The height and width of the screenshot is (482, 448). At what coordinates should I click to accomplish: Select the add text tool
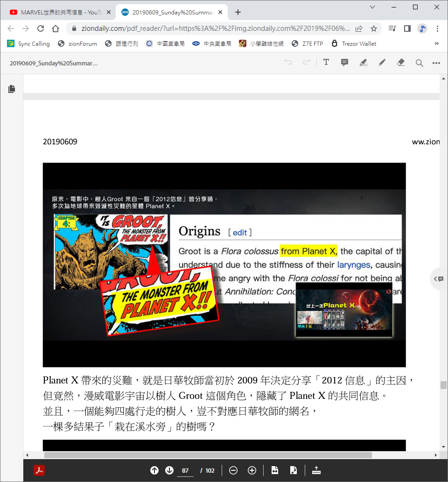326,63
